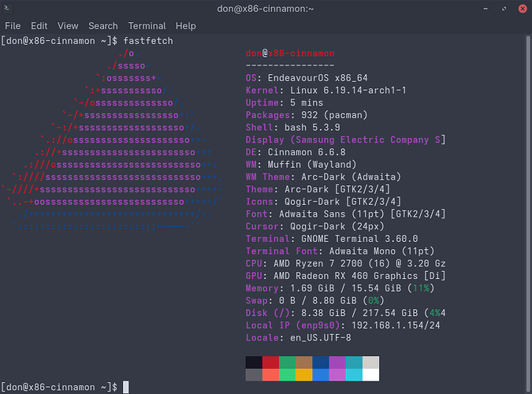Image resolution: width=532 pixels, height=394 pixels.
Task: Click the Uptime value 5 mins
Action: click(307, 102)
